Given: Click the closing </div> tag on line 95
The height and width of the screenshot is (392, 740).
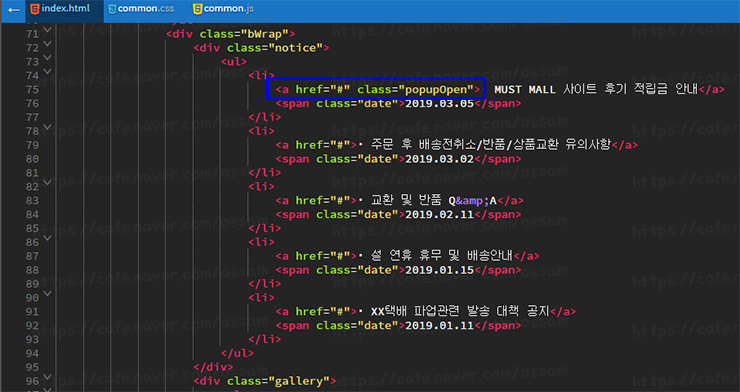Looking at the screenshot, I should [213, 367].
